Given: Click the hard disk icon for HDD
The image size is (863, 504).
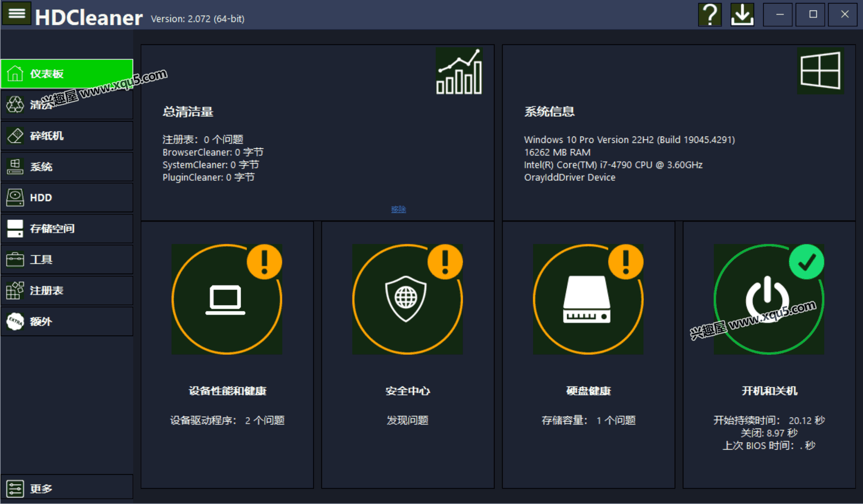Looking at the screenshot, I should [x=15, y=197].
